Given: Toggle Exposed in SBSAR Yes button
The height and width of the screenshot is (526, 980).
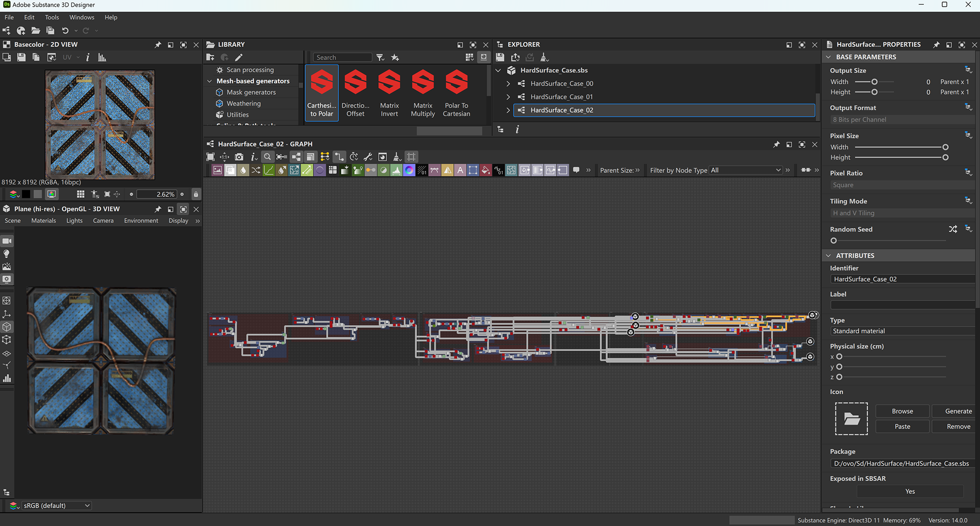Looking at the screenshot, I should pos(910,491).
